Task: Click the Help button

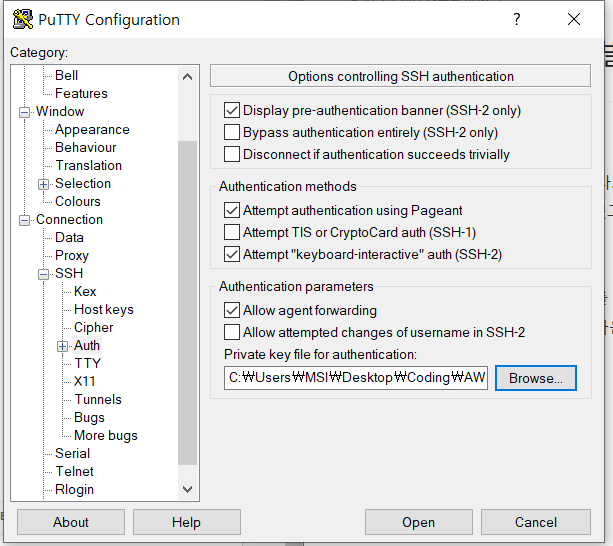Action: [x=186, y=522]
